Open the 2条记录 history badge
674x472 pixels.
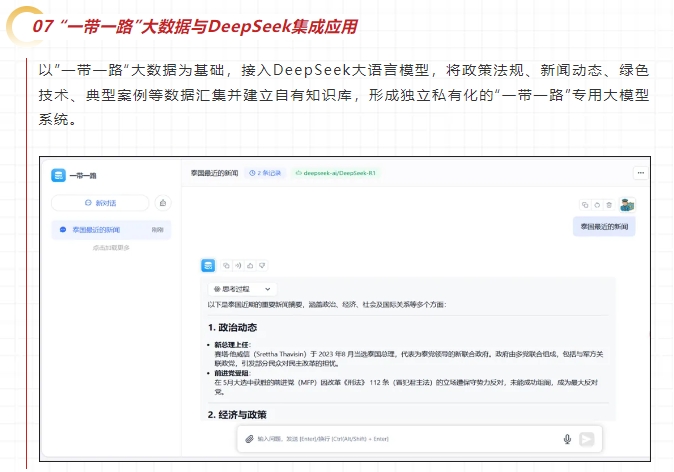click(265, 173)
